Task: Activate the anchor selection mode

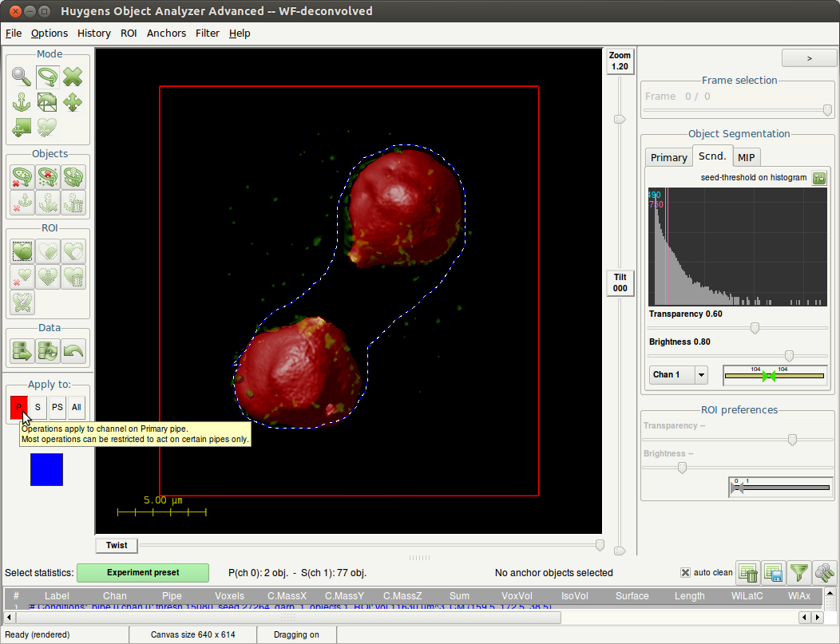Action: [22, 102]
